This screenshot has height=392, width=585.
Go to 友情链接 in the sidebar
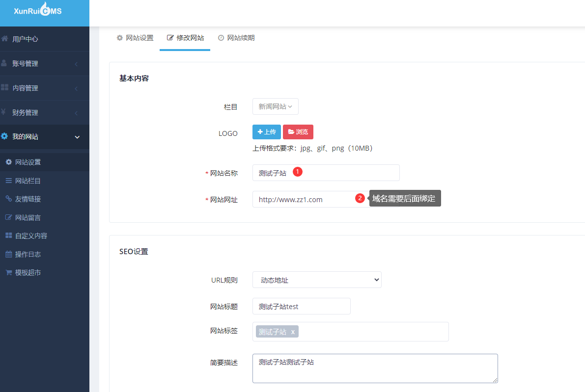point(44,199)
